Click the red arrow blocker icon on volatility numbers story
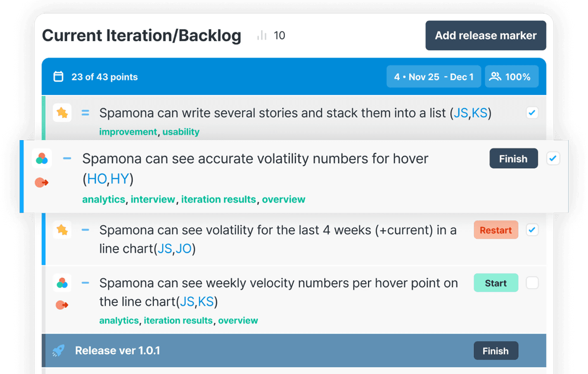 [41, 182]
